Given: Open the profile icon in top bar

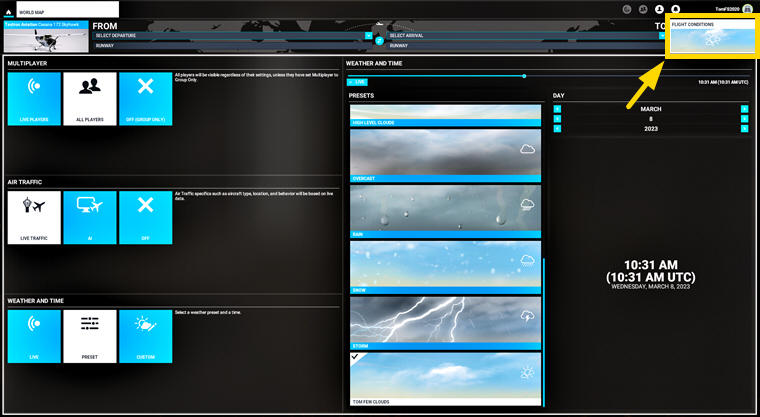Looking at the screenshot, I should pos(659,9).
